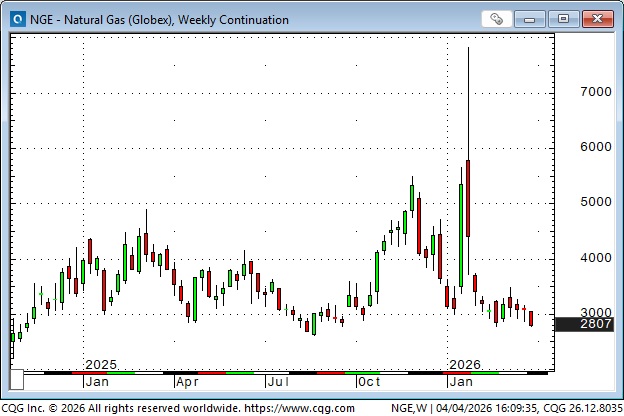
Task: Click the small box at bottom-left of time axis
Action: click(16, 381)
